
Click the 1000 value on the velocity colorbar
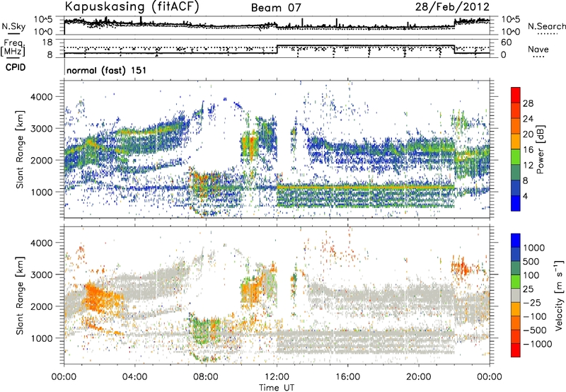click(x=534, y=248)
